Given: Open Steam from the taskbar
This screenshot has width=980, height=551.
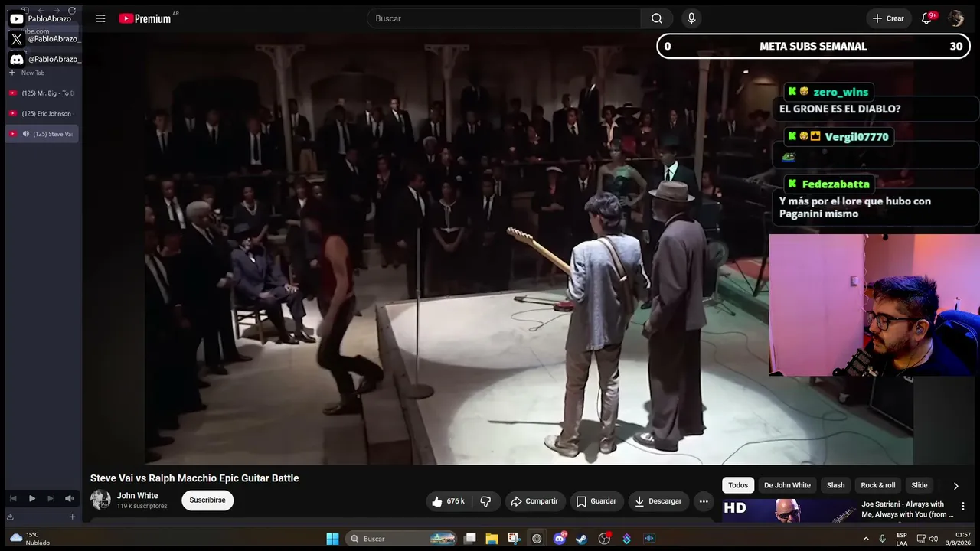Looking at the screenshot, I should point(582,539).
